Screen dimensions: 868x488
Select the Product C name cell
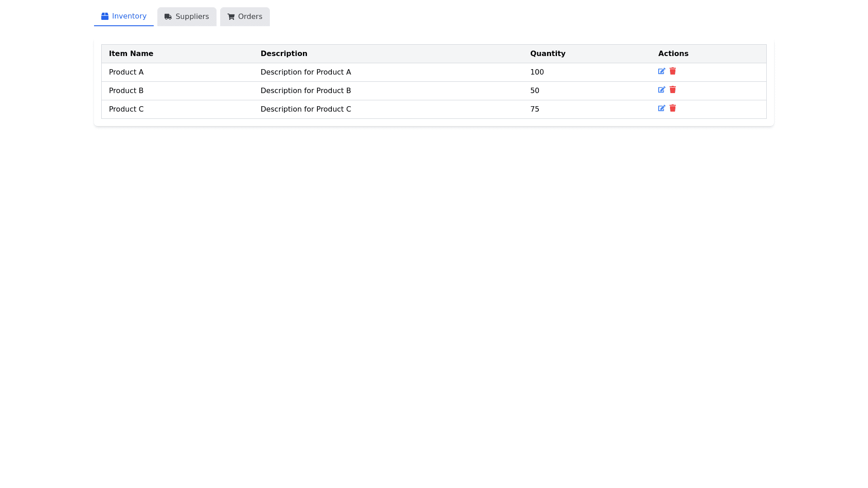126,109
